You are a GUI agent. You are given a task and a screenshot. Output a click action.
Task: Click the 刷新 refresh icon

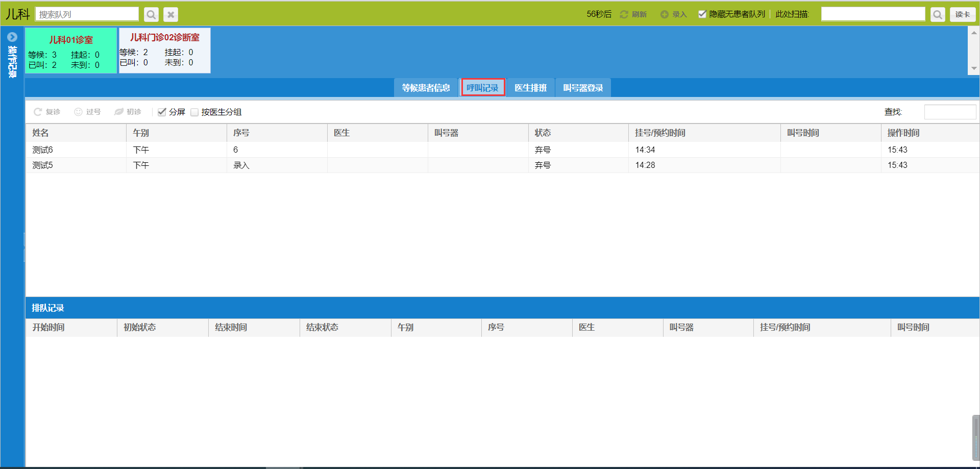(x=624, y=14)
